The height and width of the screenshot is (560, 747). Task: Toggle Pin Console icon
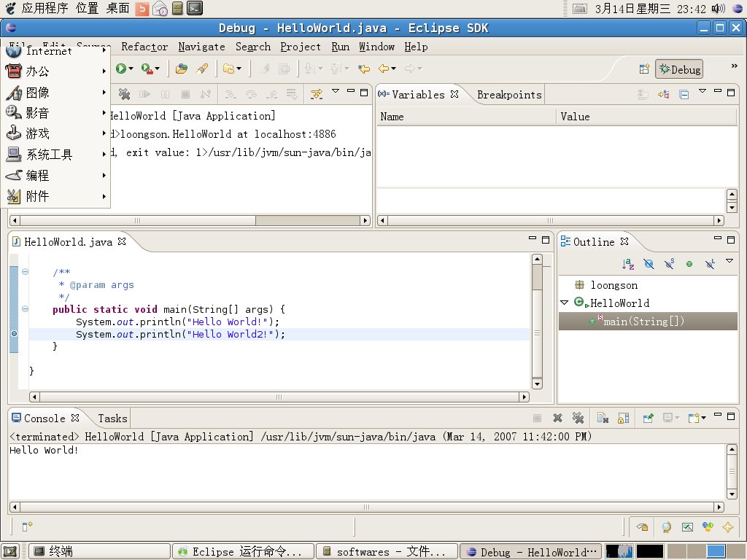[x=648, y=418]
